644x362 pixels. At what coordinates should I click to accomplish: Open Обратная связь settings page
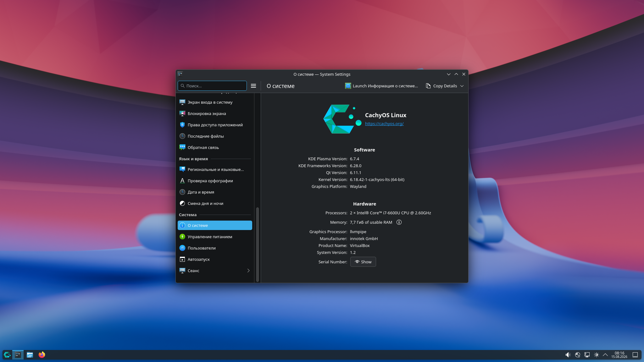215,147
